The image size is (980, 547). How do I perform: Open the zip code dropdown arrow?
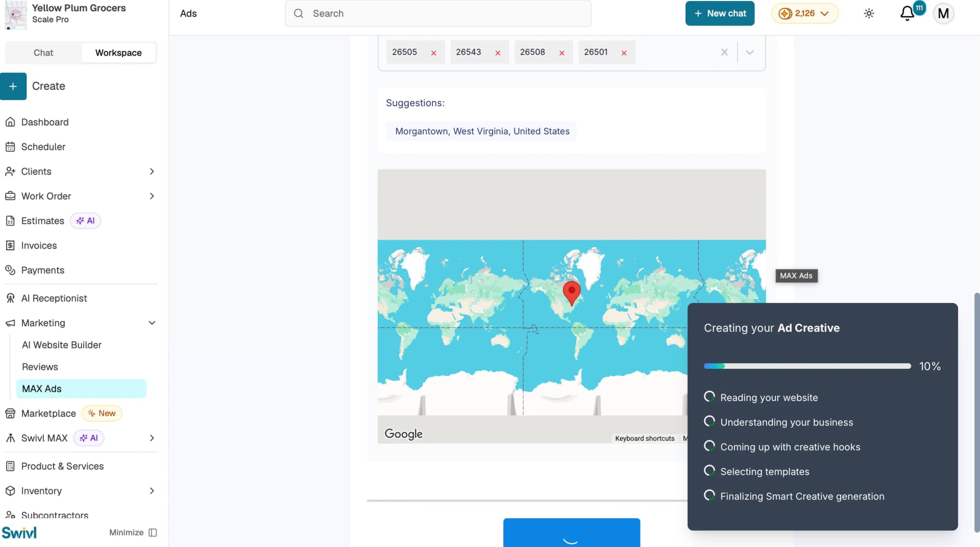(750, 52)
